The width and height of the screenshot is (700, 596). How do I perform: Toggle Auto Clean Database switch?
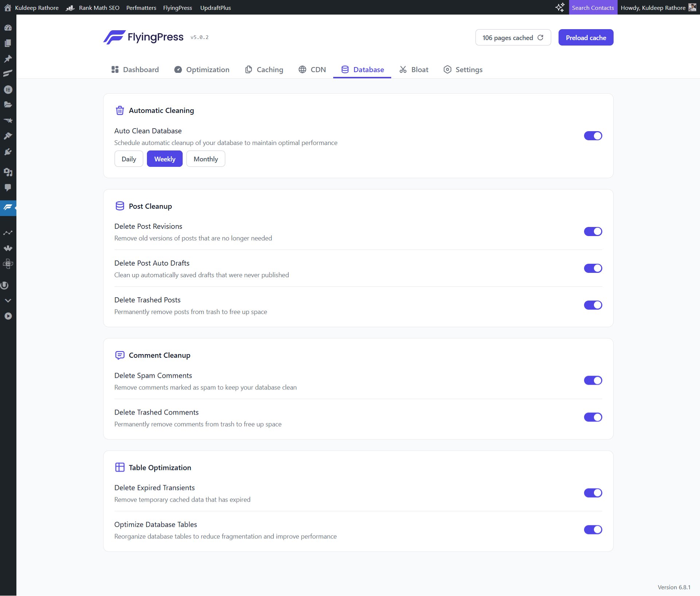click(x=593, y=136)
